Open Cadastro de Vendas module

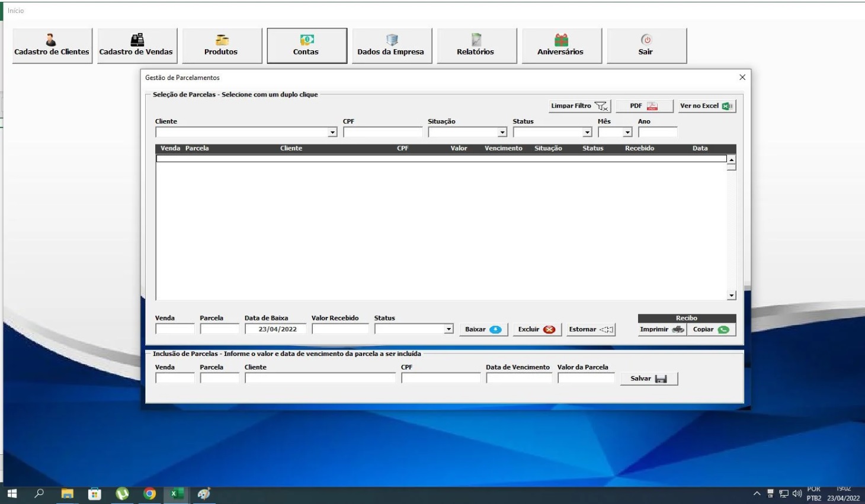point(137,46)
